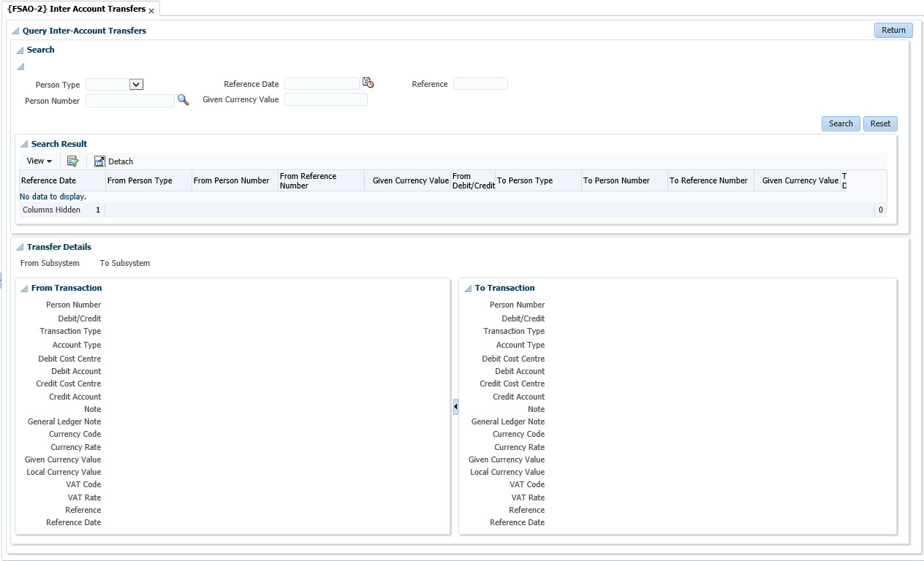This screenshot has height=561, width=924.
Task: Open the View menu in Search Result
Action: 39,161
